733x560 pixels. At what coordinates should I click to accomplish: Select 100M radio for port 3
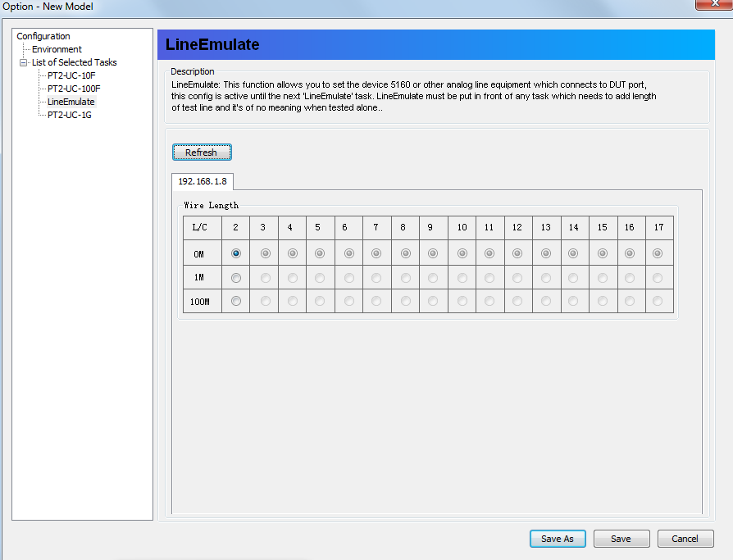[x=266, y=301]
